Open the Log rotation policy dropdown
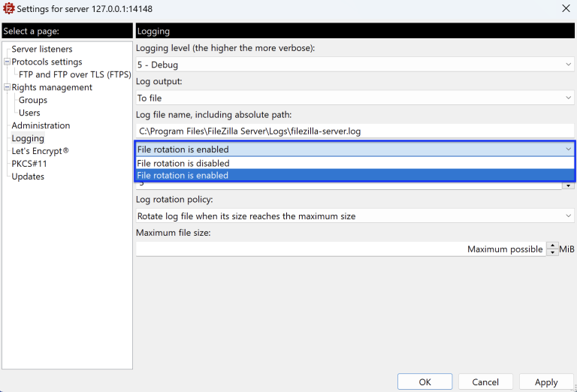577x392 pixels. 355,216
